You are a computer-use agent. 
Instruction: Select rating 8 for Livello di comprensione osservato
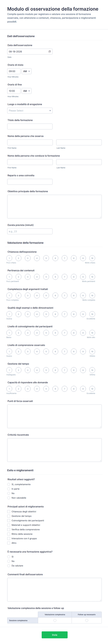tap(74, 352)
